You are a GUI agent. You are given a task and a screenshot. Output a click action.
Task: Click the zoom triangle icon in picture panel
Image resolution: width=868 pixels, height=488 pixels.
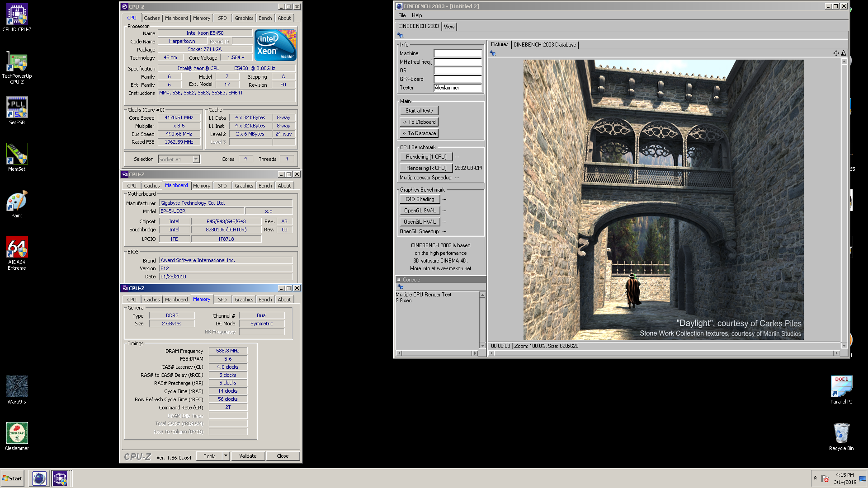click(x=843, y=53)
